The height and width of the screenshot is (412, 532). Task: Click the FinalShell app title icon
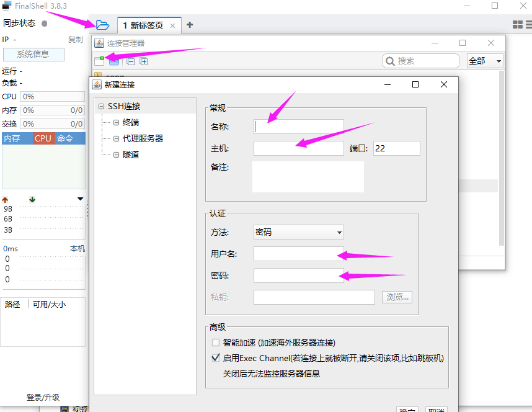coord(7,6)
